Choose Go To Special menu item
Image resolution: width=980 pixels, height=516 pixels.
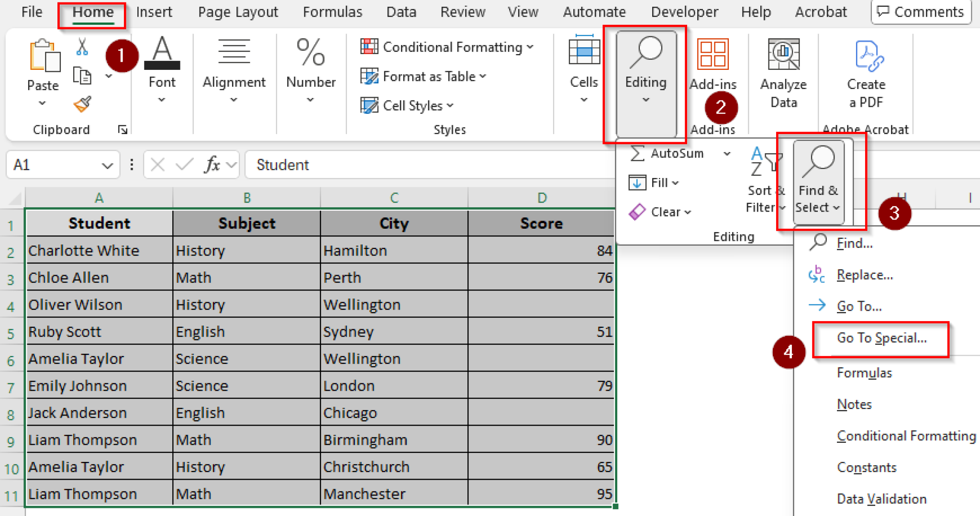point(881,338)
